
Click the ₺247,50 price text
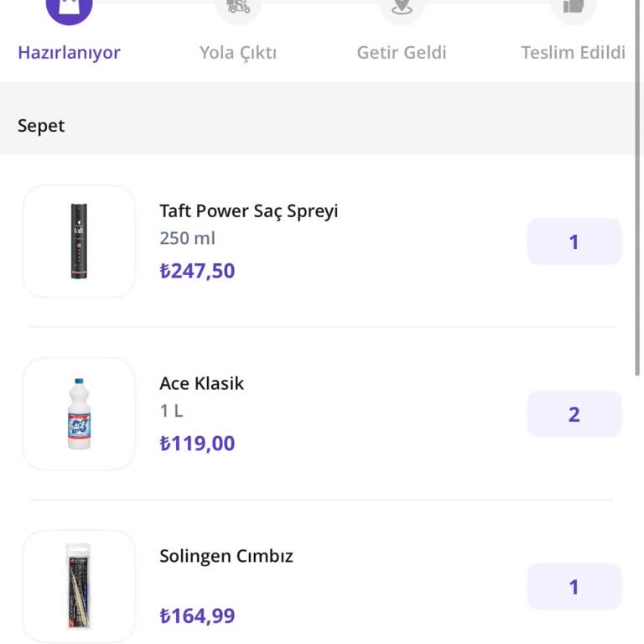(x=197, y=271)
